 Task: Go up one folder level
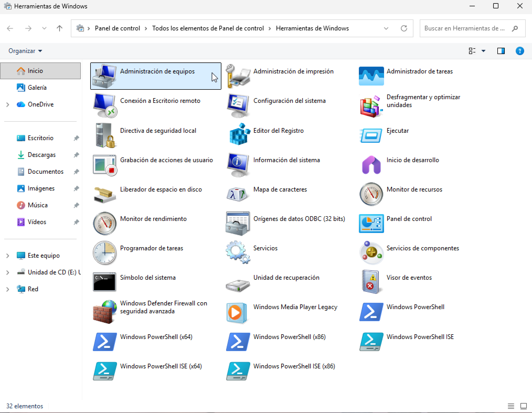pyautogui.click(x=60, y=28)
